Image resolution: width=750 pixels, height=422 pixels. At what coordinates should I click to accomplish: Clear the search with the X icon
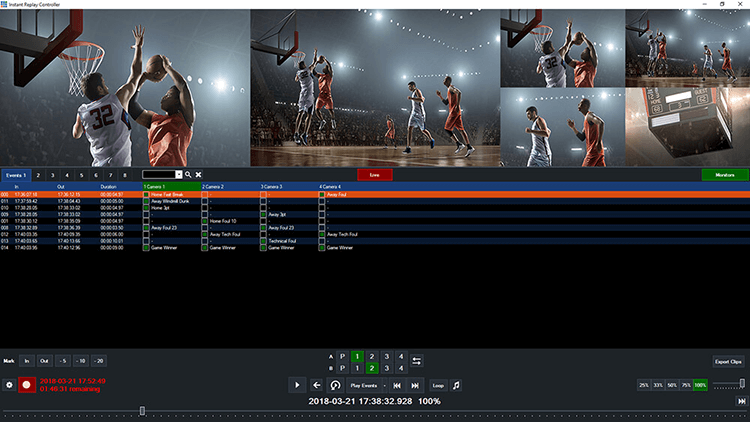[198, 175]
